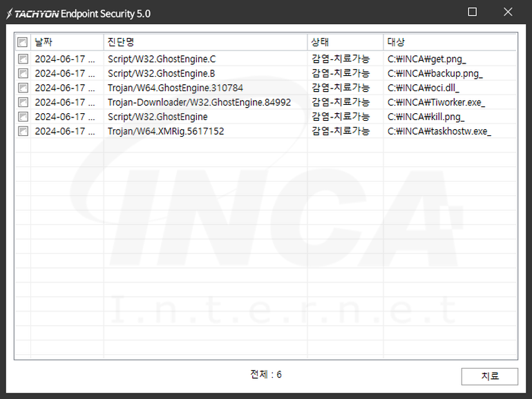Select the Script/W32.GhostEngine.B diagnosis name
This screenshot has width=532, height=399.
[162, 73]
